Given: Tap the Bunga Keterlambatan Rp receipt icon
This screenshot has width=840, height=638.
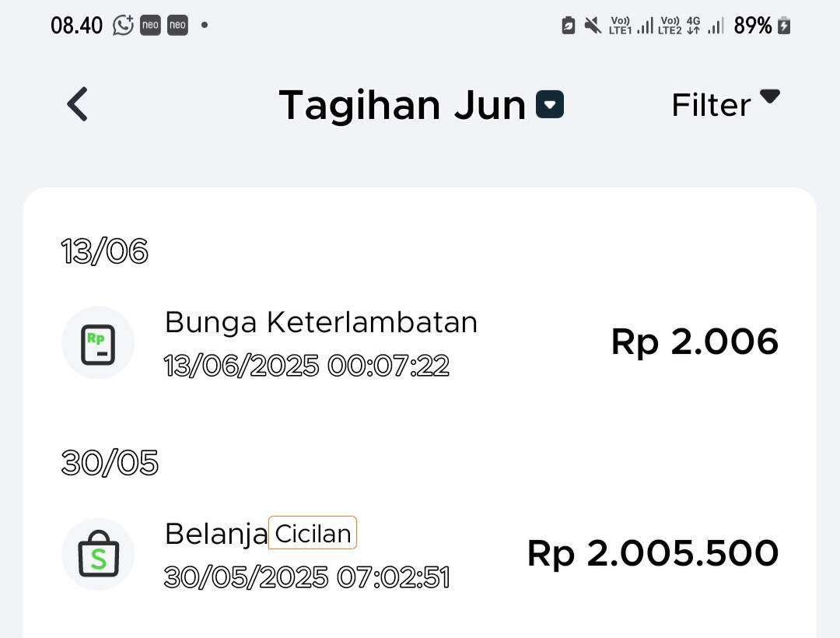Looking at the screenshot, I should click(x=98, y=343).
